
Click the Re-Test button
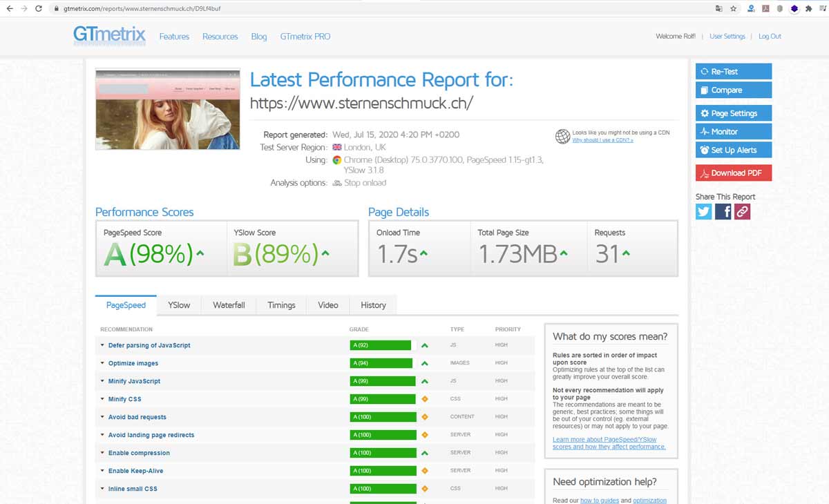pos(734,71)
